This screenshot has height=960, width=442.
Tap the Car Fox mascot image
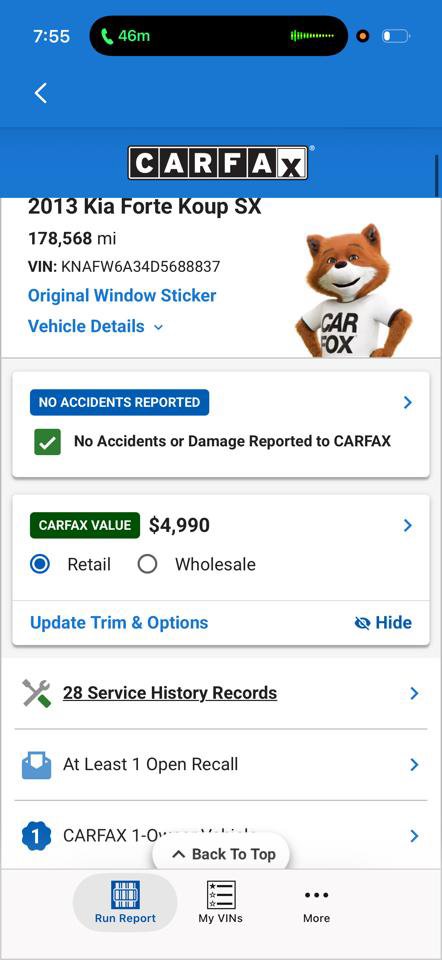click(x=353, y=290)
